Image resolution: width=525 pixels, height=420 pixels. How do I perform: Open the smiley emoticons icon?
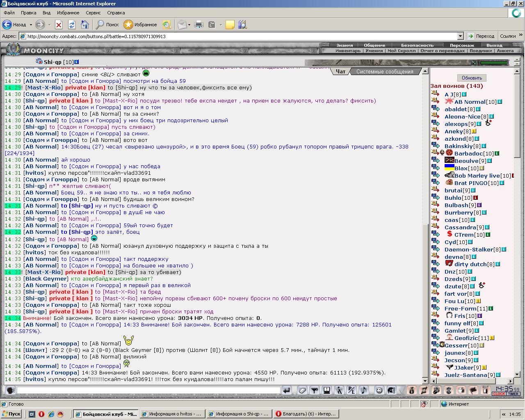pos(379,390)
